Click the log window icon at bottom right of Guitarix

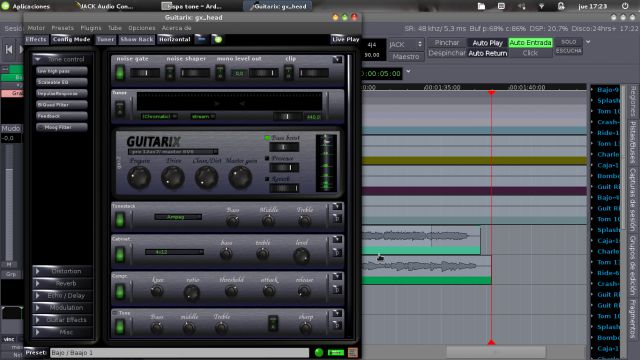tap(353, 352)
